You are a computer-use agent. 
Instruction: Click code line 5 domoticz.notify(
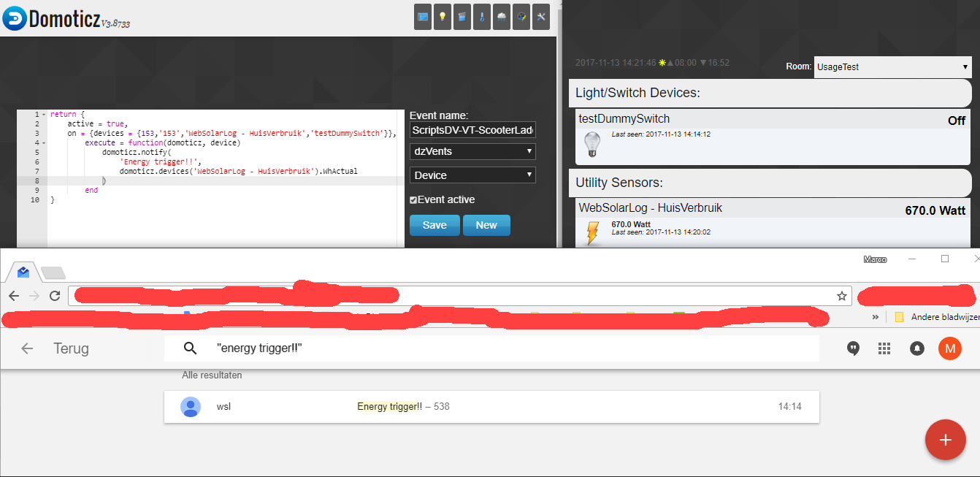click(x=136, y=152)
